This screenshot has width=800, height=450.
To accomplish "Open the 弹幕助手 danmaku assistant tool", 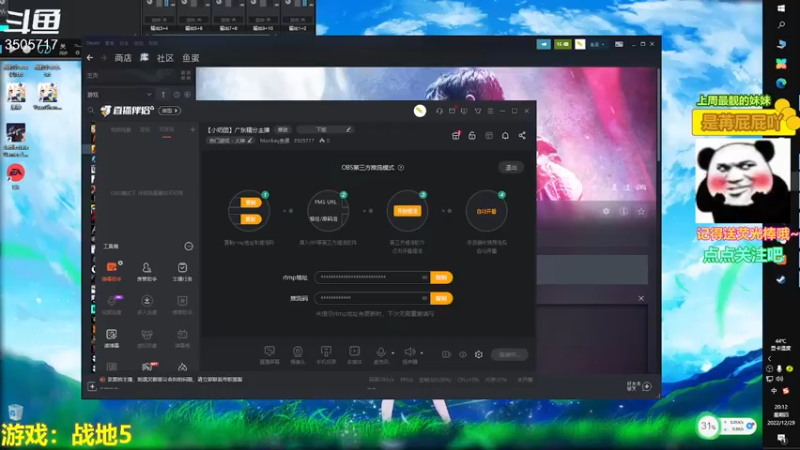I will 111,271.
